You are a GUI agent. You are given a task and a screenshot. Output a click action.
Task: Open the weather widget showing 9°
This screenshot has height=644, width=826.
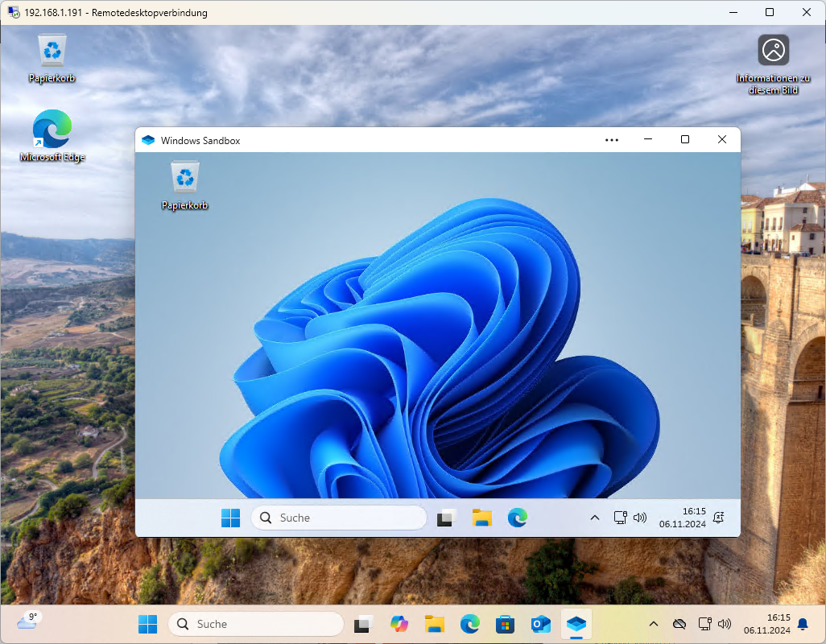coord(28,621)
